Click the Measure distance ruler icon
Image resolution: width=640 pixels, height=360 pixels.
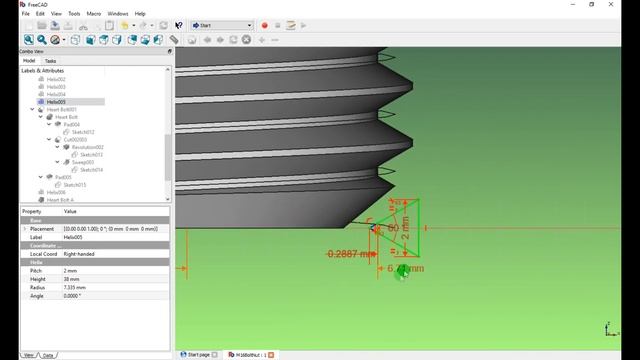click(174, 40)
